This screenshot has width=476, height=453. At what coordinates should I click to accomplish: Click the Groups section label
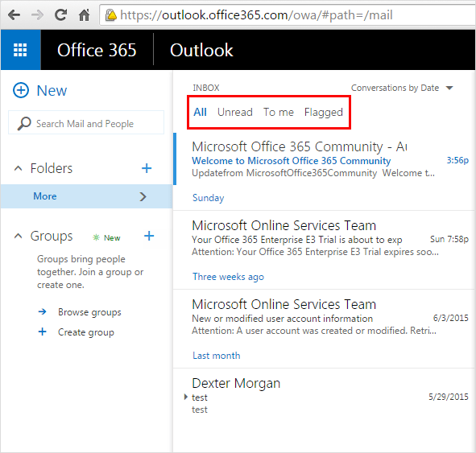coord(52,237)
